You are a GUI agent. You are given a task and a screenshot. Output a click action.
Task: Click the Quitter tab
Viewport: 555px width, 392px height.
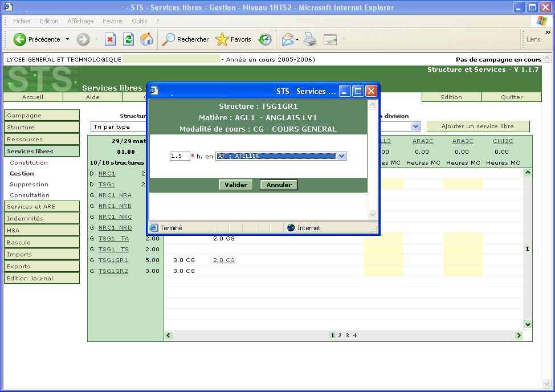click(512, 97)
